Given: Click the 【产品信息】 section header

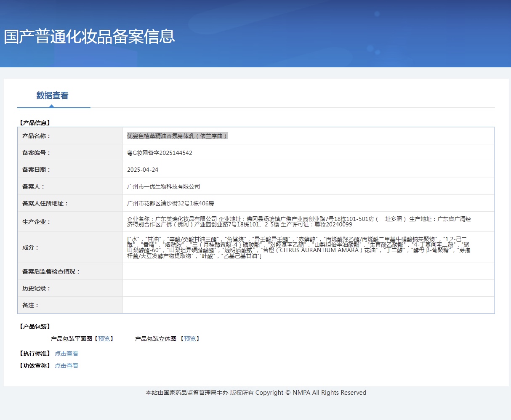Looking at the screenshot, I should point(35,123).
